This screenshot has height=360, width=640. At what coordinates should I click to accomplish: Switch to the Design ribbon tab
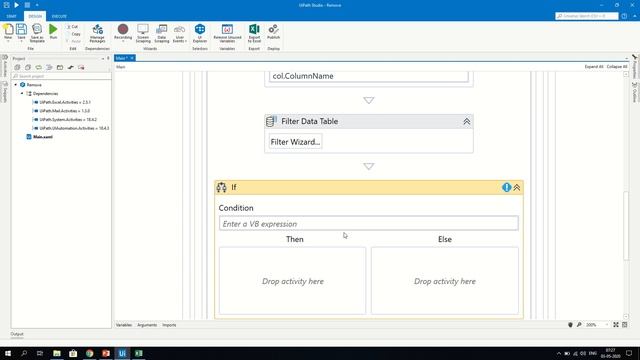pyautogui.click(x=35, y=16)
